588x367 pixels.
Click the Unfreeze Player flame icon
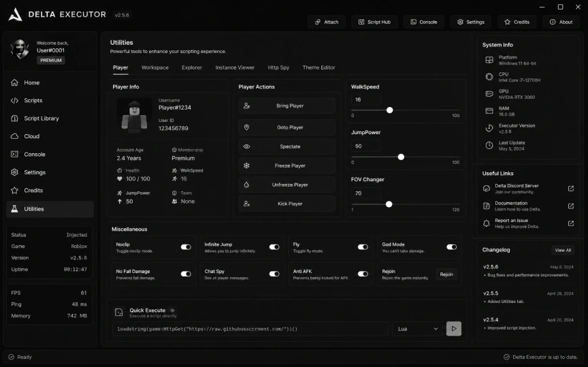pos(246,185)
